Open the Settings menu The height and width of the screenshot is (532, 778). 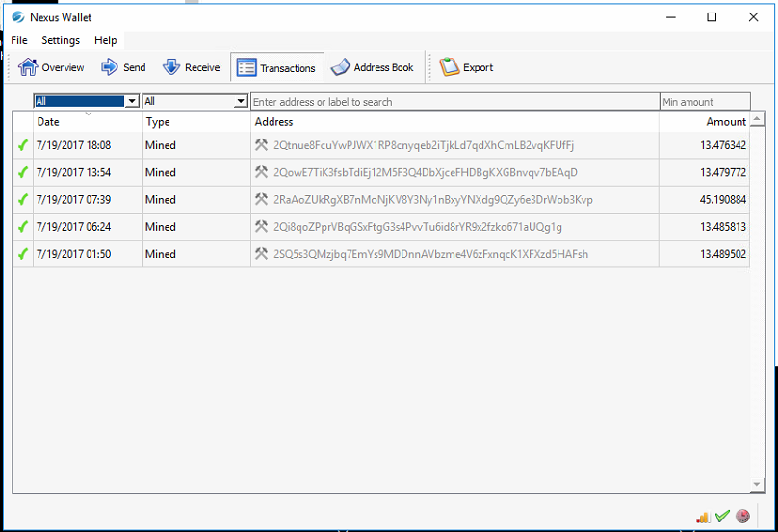[61, 40]
